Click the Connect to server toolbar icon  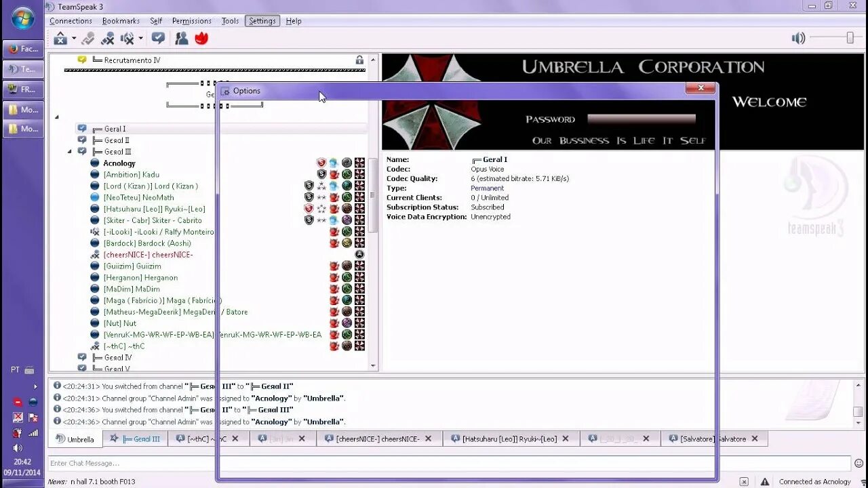(x=60, y=39)
